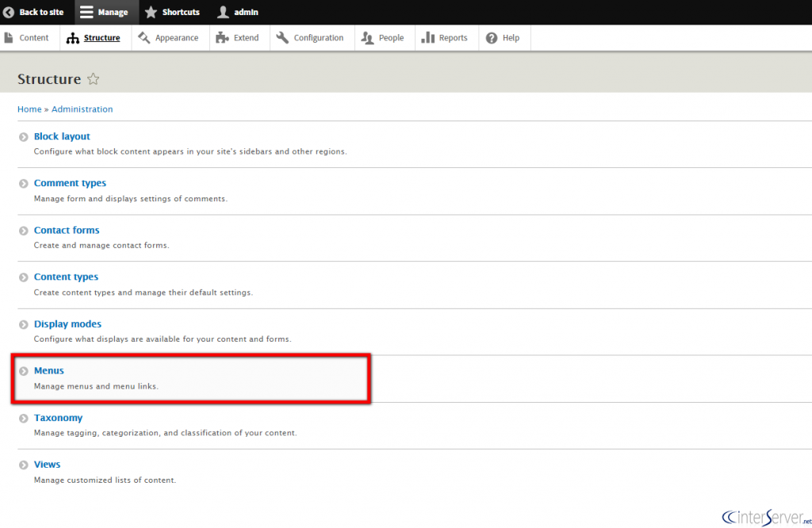Open the Block layout link

coord(62,136)
